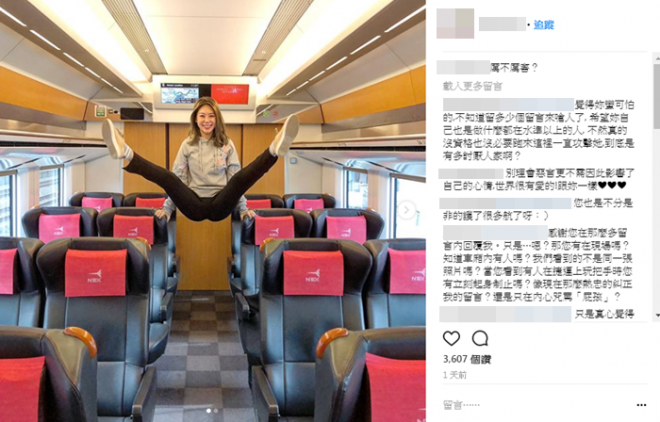Open commenter name before 厲不厲害 comment
This screenshot has height=422, width=660.
463,67
